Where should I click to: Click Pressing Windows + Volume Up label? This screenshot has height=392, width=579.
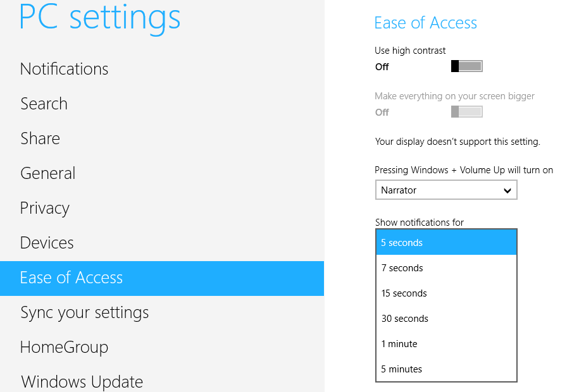(x=464, y=170)
